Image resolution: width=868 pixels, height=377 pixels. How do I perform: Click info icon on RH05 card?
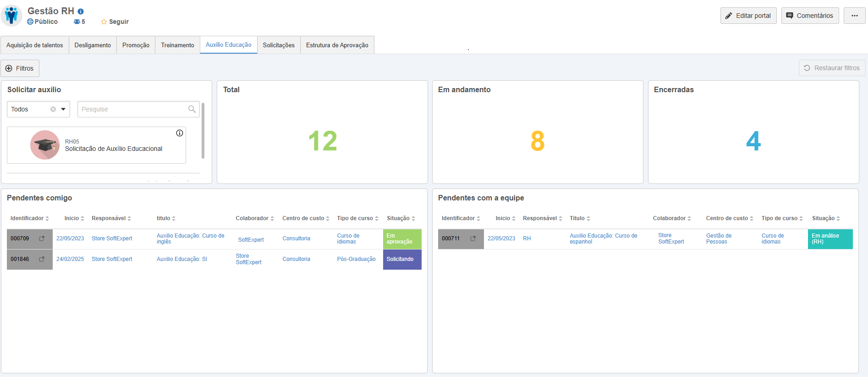180,133
